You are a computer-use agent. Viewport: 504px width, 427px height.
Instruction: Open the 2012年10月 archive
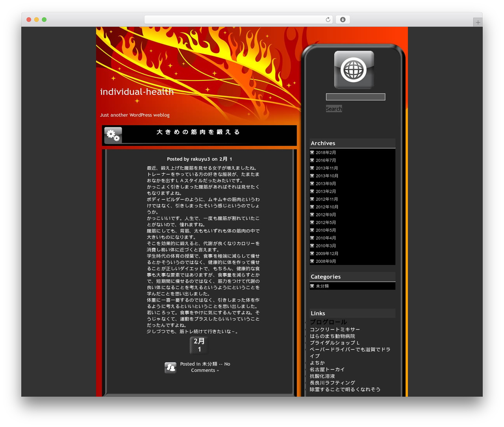(327, 207)
